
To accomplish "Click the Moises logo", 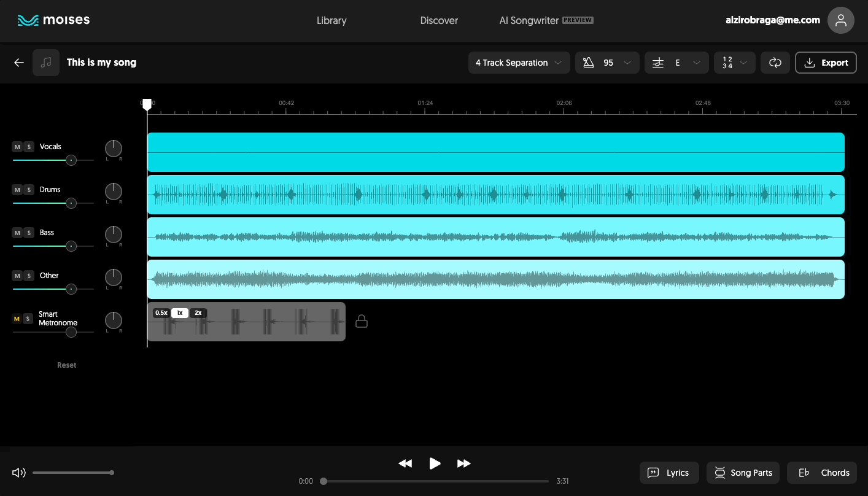I will pyautogui.click(x=53, y=20).
